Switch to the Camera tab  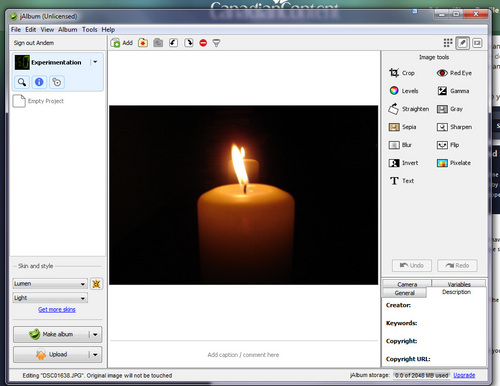pyautogui.click(x=407, y=284)
